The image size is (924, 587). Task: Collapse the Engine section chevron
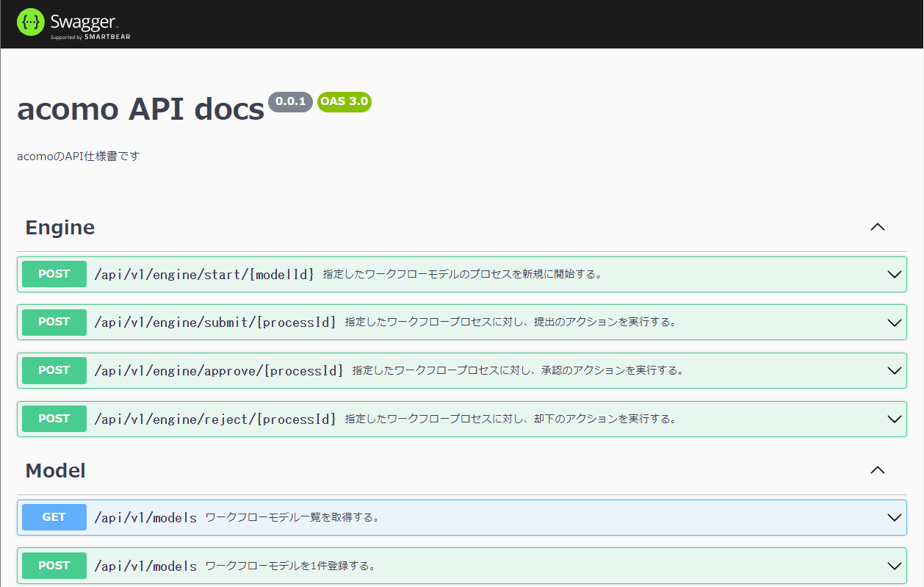click(877, 227)
